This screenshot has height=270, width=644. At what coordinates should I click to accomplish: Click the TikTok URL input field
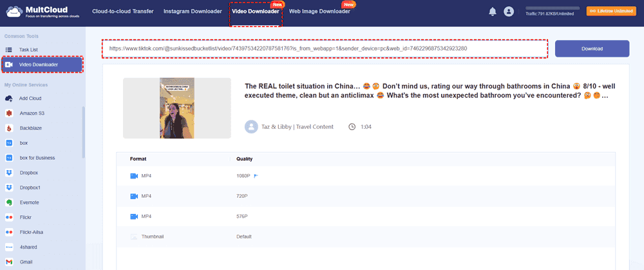point(325,48)
